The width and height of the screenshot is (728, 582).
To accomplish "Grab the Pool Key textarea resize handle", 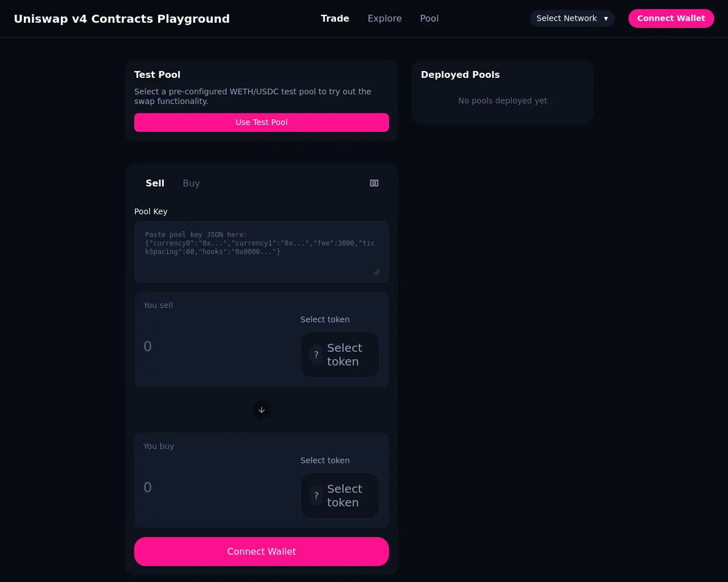I will pyautogui.click(x=376, y=272).
